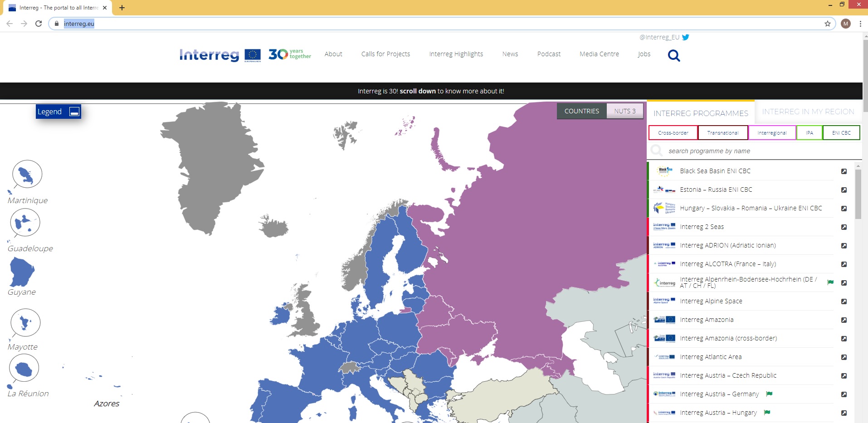This screenshot has width=868, height=423.
Task: Open external link icon for Interreg Austria – Hungary
Action: [x=844, y=413]
